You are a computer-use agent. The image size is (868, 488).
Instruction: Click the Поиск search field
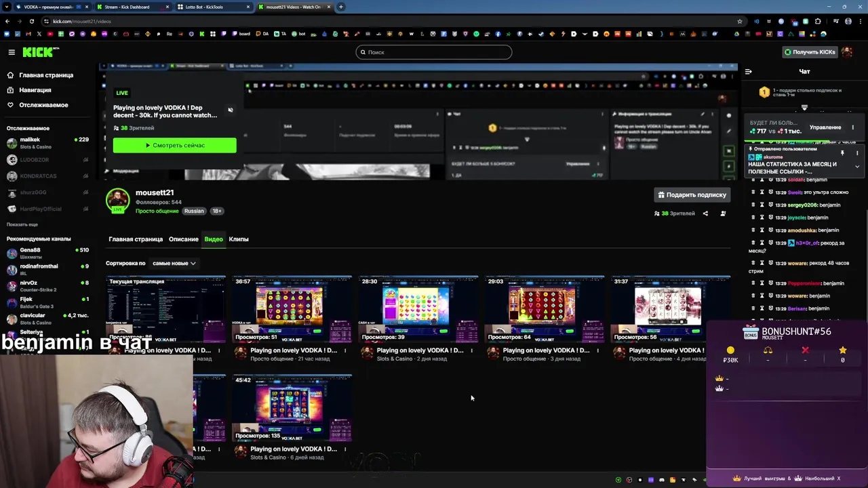(434, 52)
